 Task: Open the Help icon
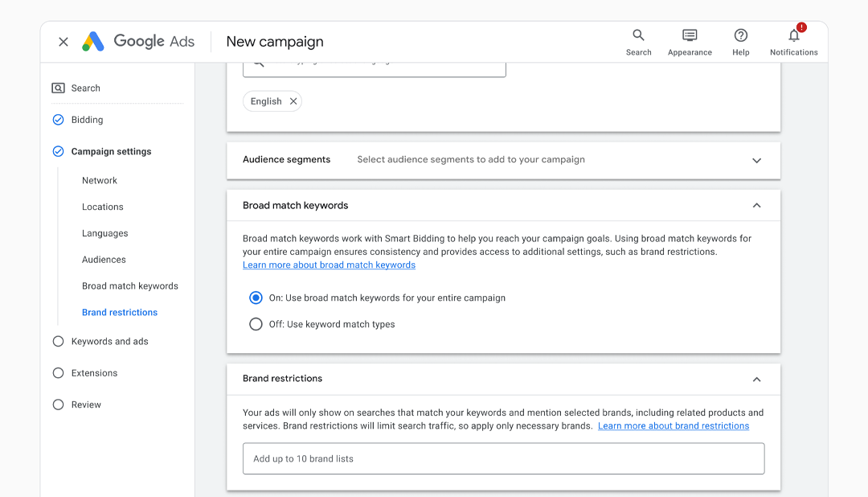[740, 36]
